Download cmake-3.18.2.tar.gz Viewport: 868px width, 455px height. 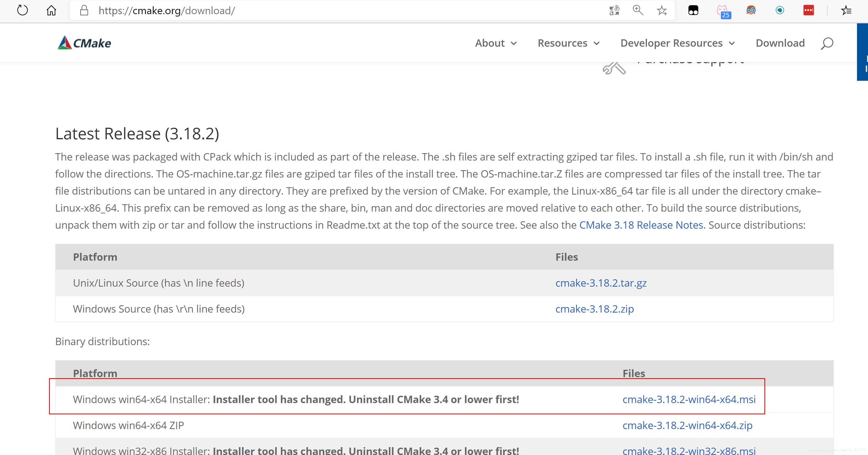(601, 283)
